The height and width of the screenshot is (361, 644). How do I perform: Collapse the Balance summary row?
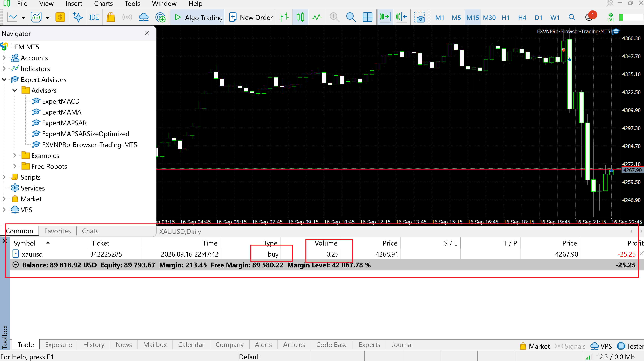[16, 265]
